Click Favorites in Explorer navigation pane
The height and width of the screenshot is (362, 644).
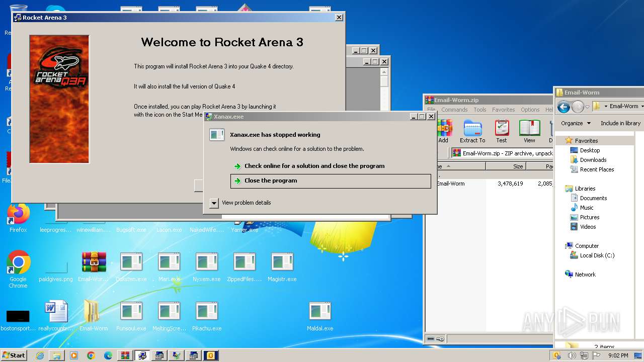tap(586, 141)
